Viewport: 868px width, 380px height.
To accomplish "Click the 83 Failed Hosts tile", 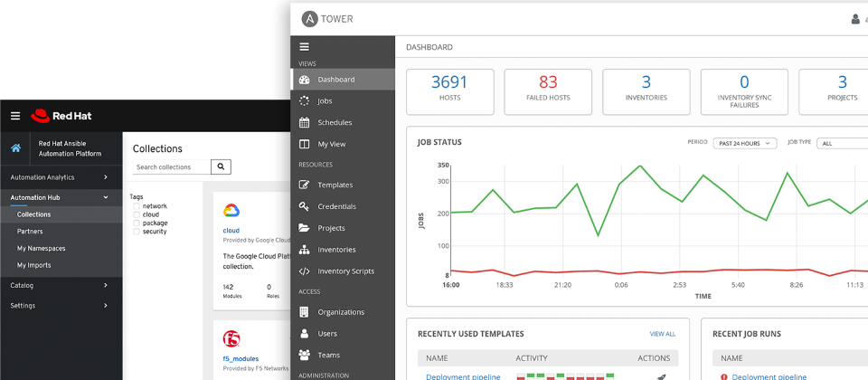I will tap(548, 91).
